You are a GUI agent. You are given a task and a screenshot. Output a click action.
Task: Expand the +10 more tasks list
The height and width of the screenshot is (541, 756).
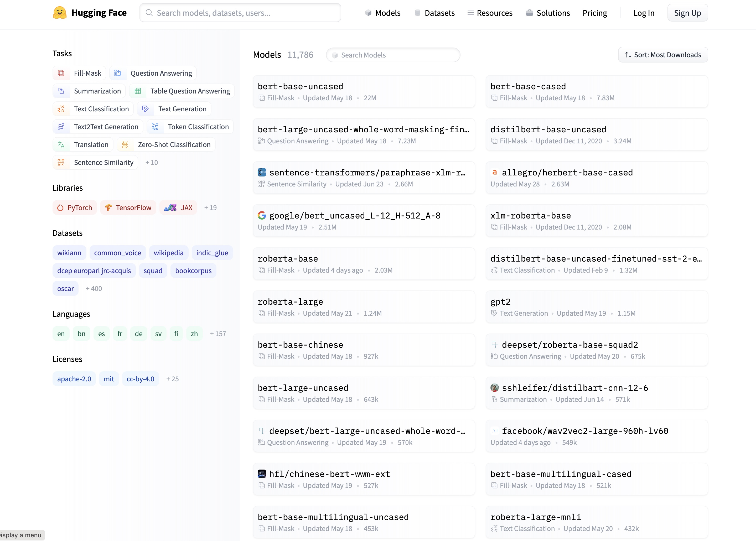click(152, 163)
